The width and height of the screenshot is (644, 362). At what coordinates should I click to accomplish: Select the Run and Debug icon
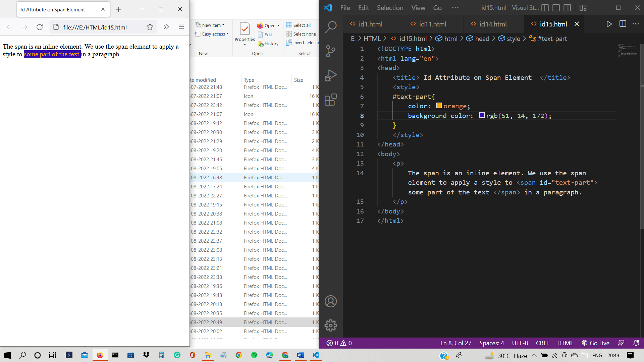(x=331, y=75)
